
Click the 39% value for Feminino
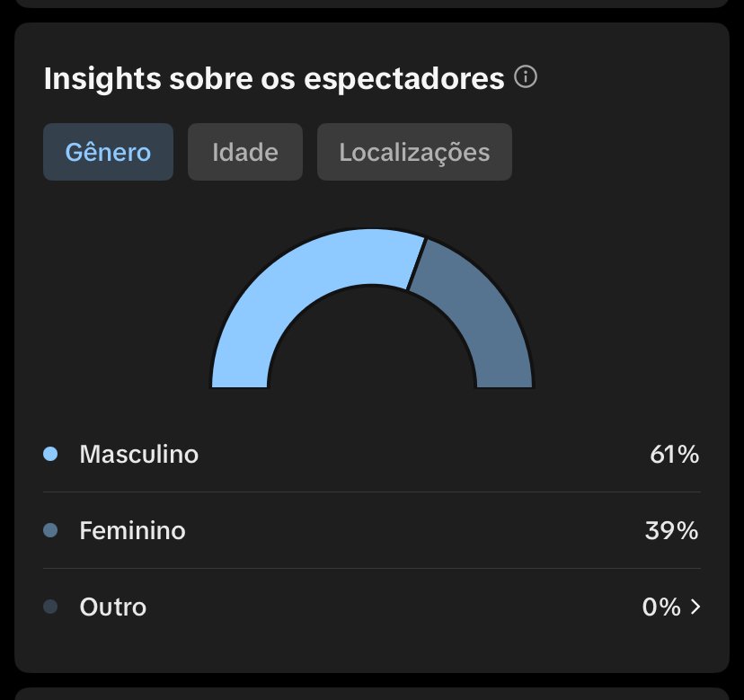click(x=671, y=531)
